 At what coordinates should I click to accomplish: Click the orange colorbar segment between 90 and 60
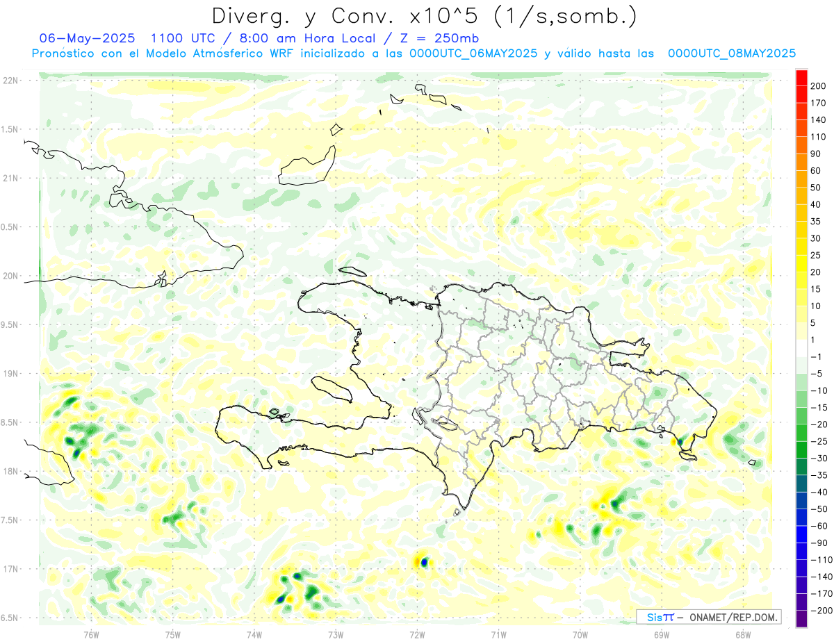[x=801, y=162]
